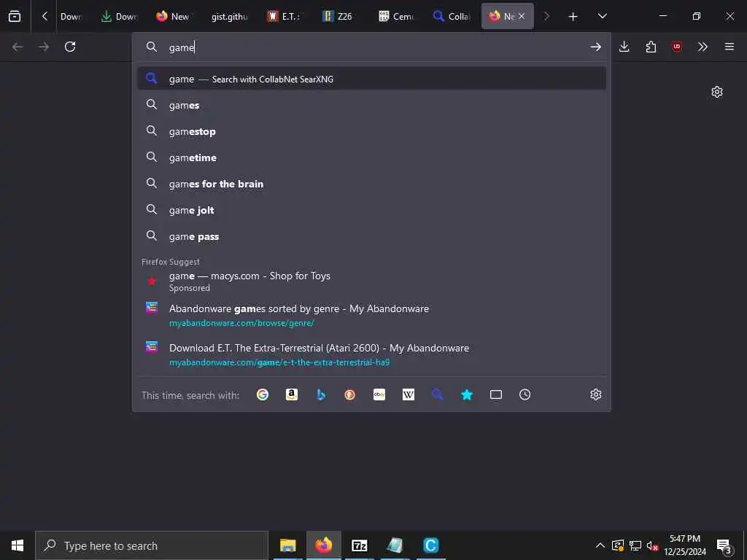Open Firefox View from the tab bar
Image resolution: width=747 pixels, height=560 pixels.
[x=15, y=16]
